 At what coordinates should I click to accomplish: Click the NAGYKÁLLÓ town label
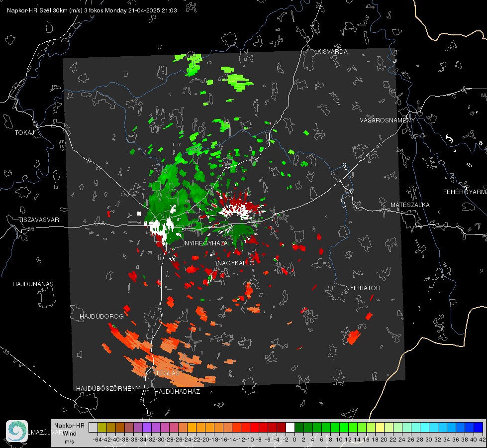pos(236,263)
